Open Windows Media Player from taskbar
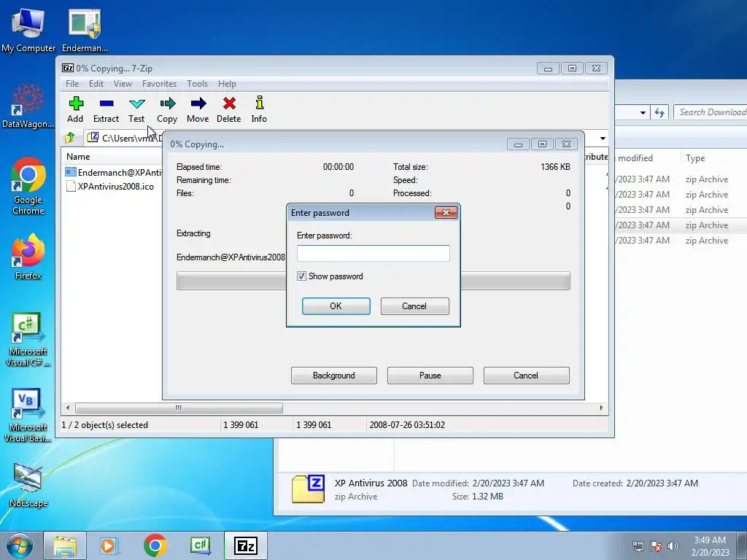The width and height of the screenshot is (747, 560). click(109, 545)
